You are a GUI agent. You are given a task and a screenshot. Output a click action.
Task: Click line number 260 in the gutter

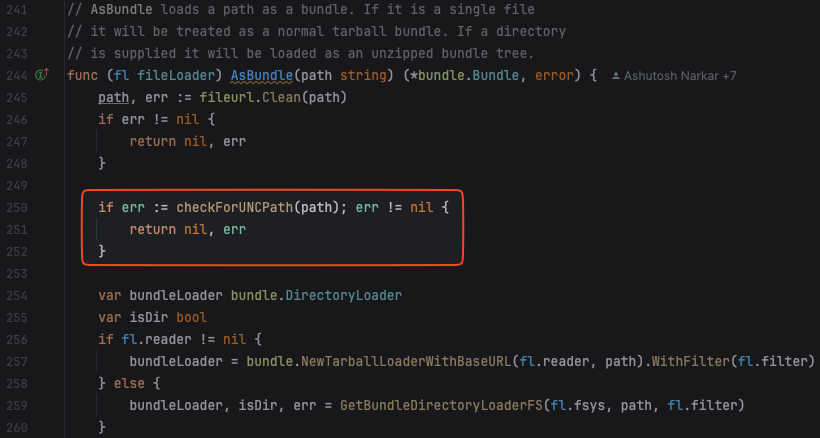pos(17,427)
